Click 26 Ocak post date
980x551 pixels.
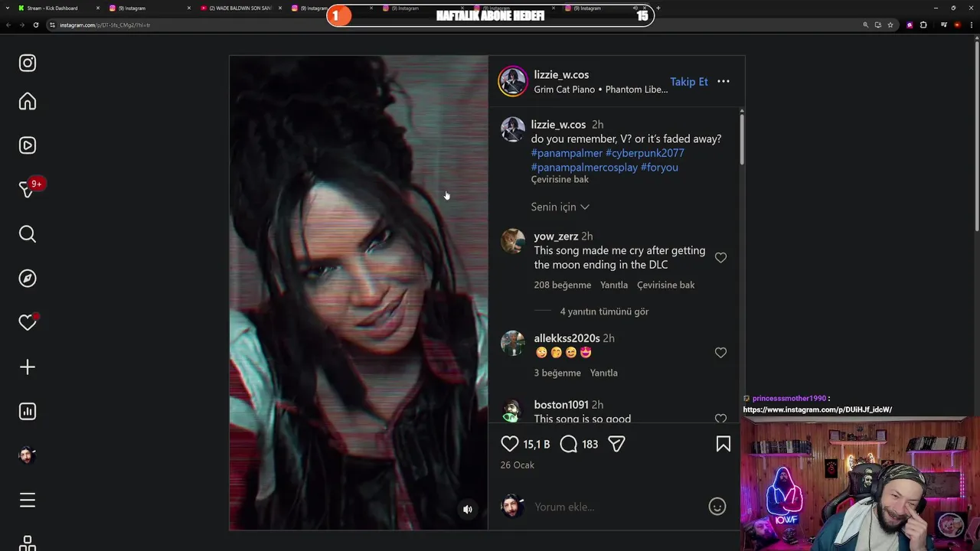[x=518, y=465]
